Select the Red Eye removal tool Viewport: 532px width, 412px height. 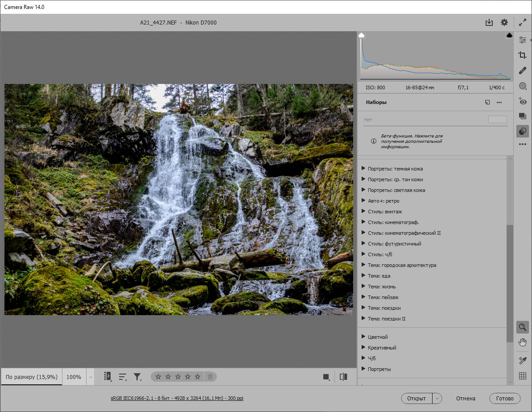click(522, 101)
